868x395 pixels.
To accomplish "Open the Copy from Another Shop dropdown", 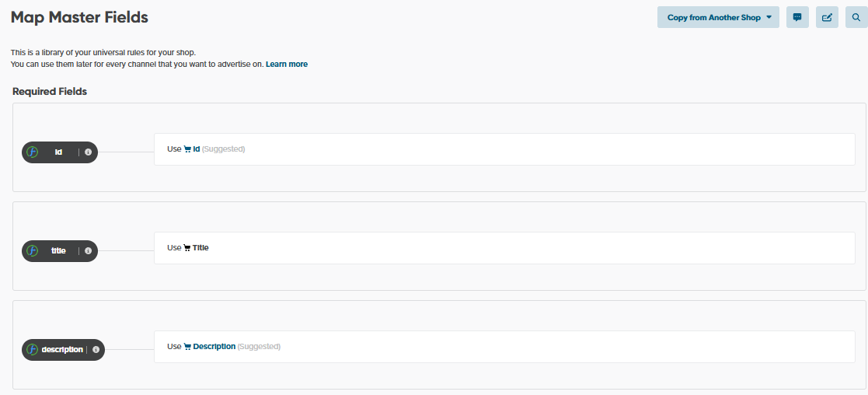I will point(718,17).
